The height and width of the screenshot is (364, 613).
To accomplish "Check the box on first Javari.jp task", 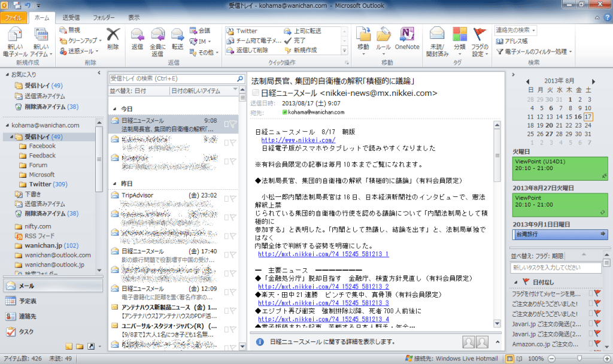I will click(591, 323).
